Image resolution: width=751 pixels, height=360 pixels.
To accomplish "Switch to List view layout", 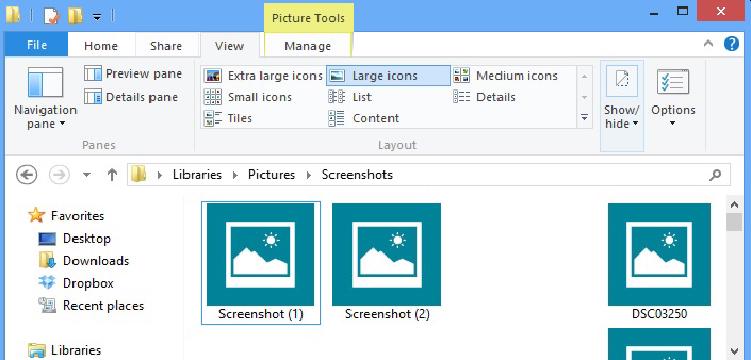I will [350, 97].
